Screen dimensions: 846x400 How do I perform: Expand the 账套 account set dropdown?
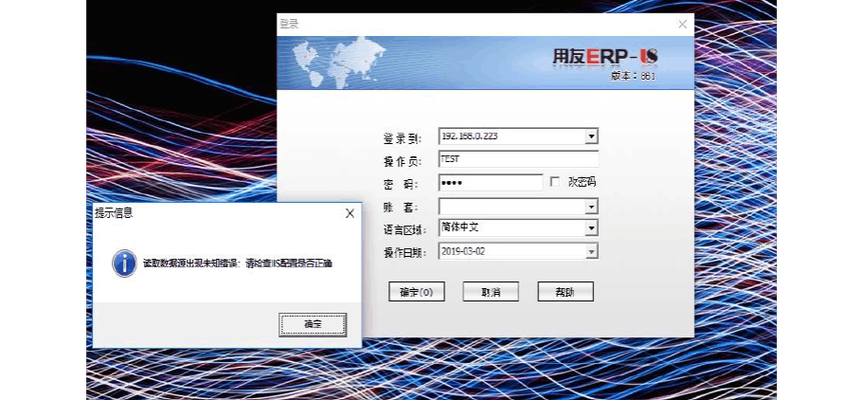coord(592,207)
